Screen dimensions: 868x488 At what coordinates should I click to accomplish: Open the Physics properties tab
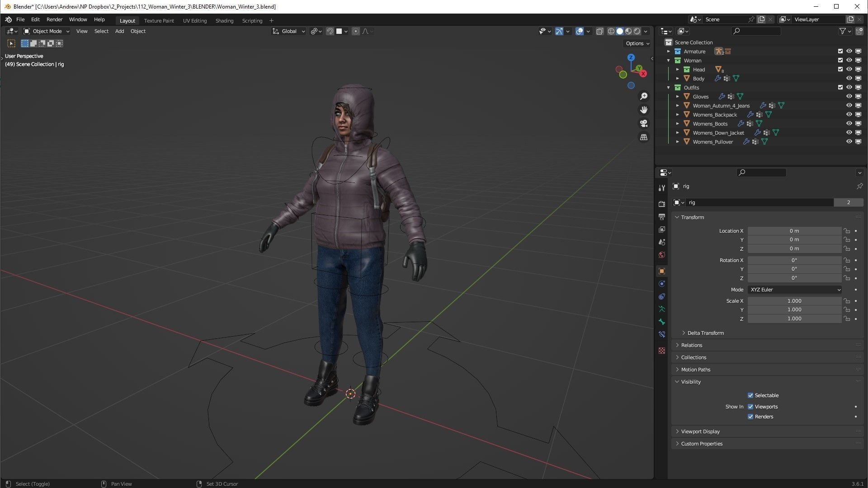pos(662,284)
